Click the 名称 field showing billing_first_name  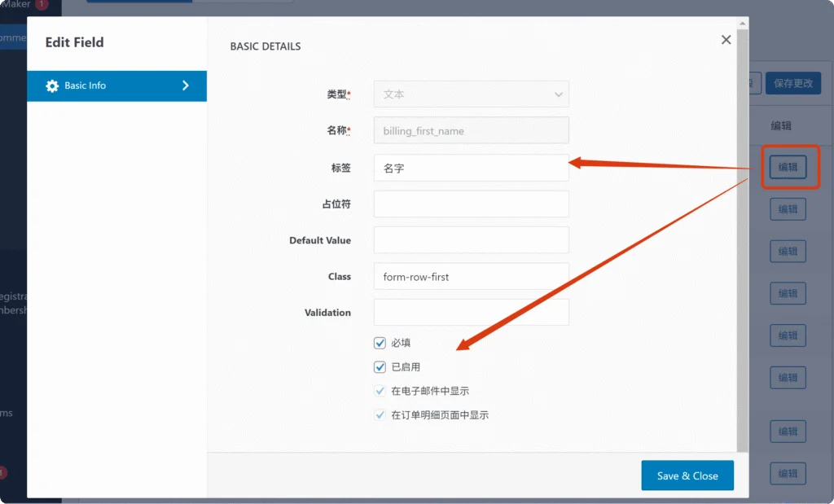click(471, 131)
